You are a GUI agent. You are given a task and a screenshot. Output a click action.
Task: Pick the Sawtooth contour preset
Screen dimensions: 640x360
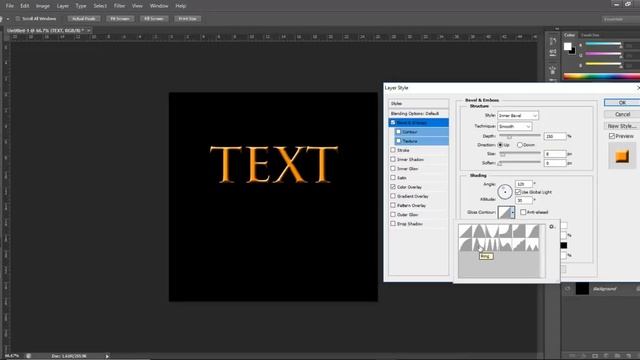click(532, 244)
